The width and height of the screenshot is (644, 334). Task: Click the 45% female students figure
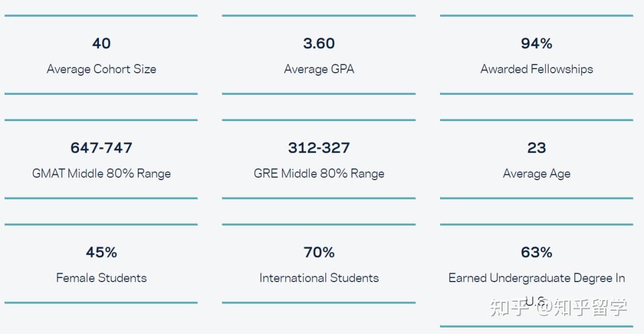[101, 252]
